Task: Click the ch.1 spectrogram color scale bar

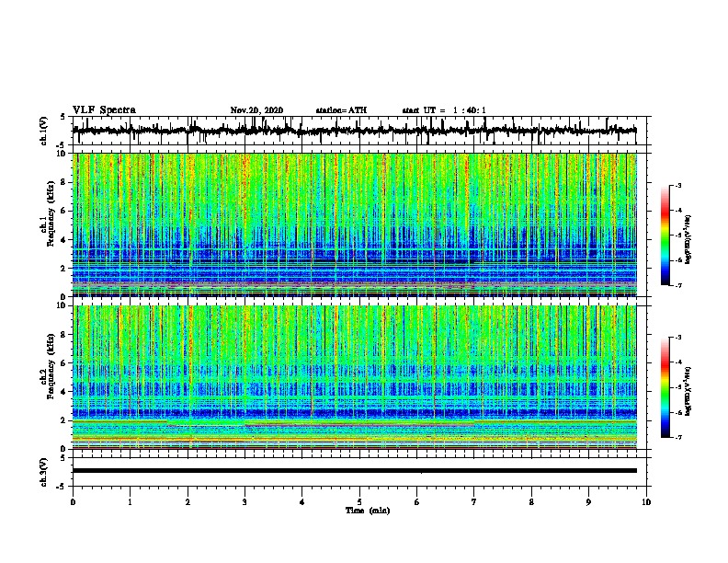Action: pos(665,236)
